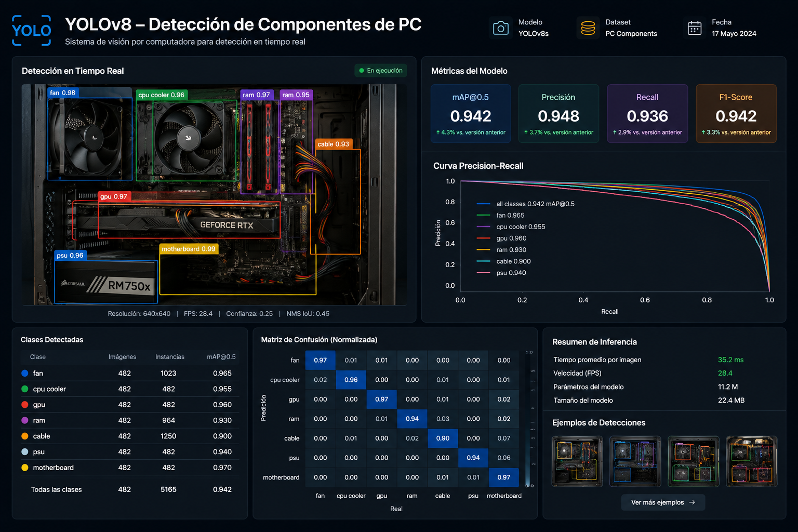The image size is (798, 532).
Task: Open Ver más ejemplos button
Action: click(663, 502)
